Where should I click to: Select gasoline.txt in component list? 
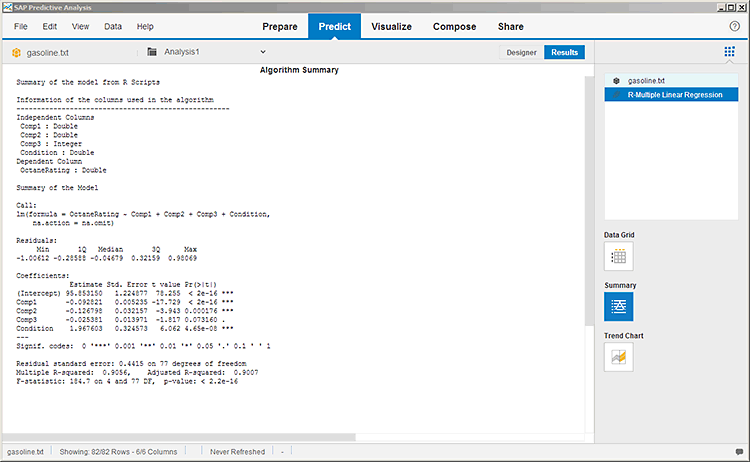(671, 81)
